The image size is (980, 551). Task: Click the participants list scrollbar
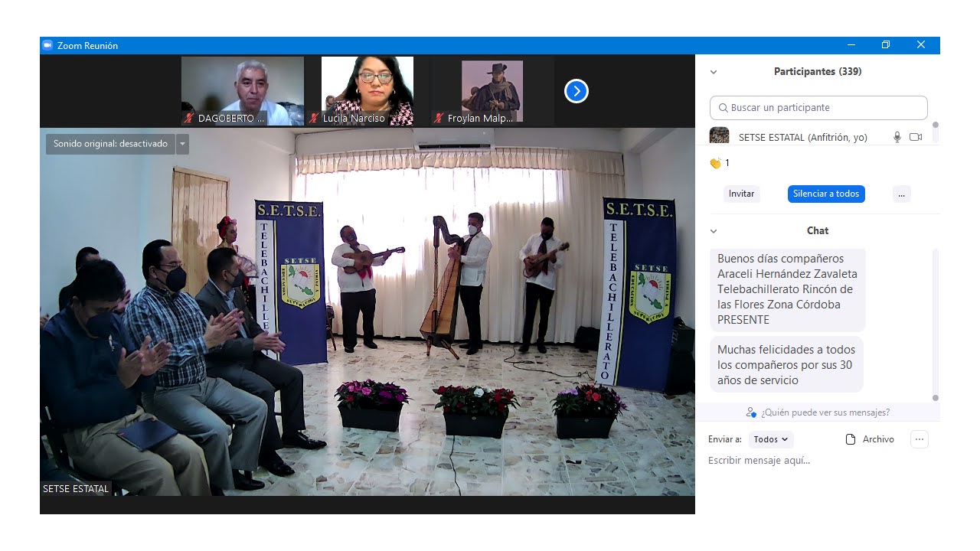(x=936, y=132)
